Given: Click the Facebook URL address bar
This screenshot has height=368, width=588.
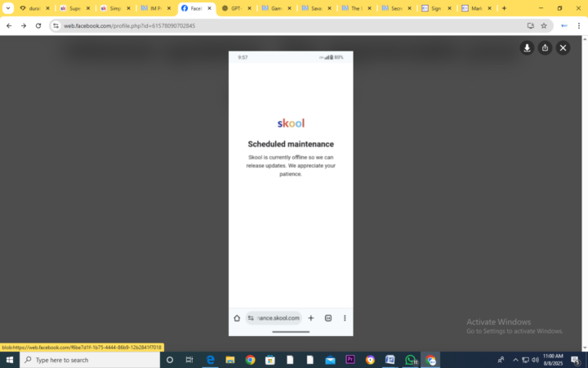Looking at the screenshot, I should tap(292, 25).
